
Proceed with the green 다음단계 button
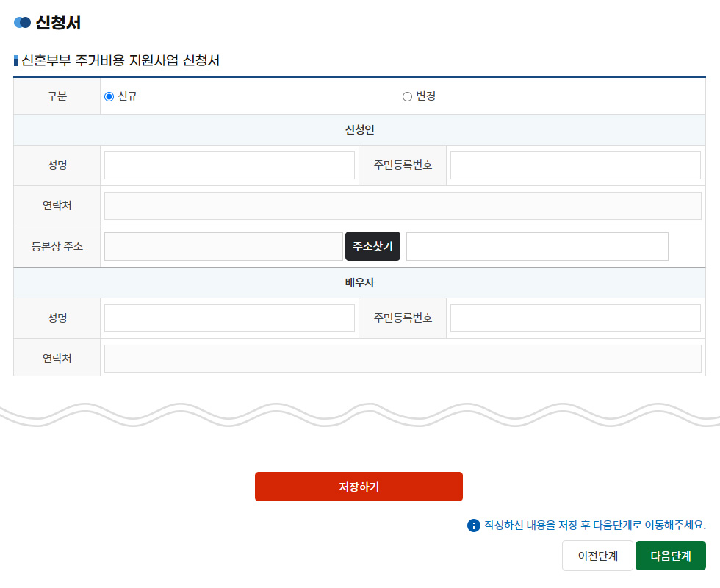(x=670, y=556)
